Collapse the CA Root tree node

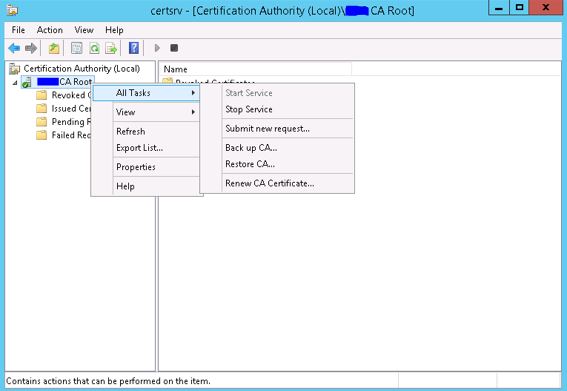pyautogui.click(x=15, y=83)
